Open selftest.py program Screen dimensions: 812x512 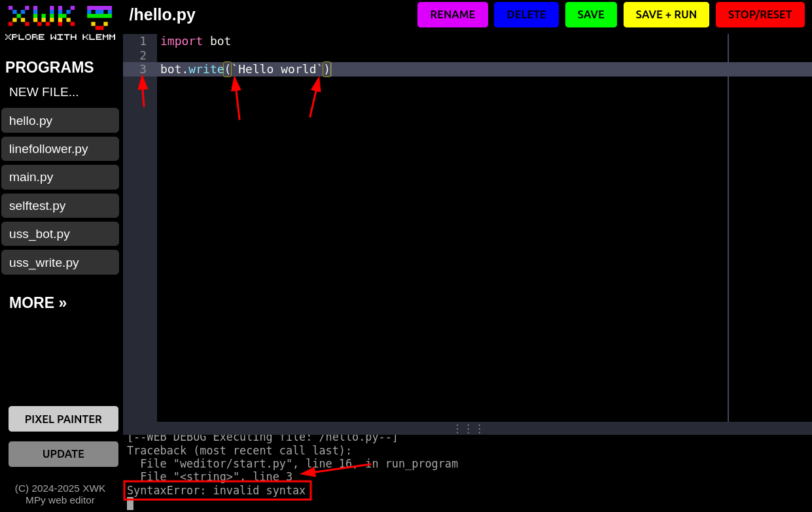coord(60,205)
